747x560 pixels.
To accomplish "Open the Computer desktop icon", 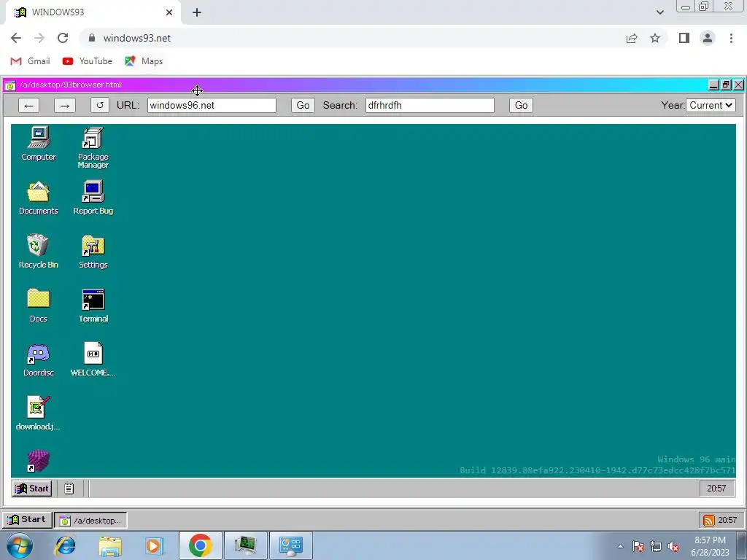I will [x=38, y=144].
